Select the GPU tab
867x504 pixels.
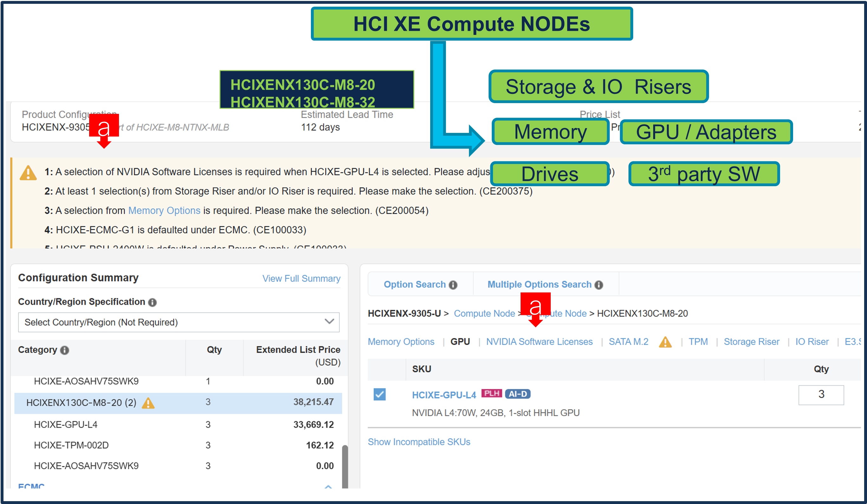[460, 342]
